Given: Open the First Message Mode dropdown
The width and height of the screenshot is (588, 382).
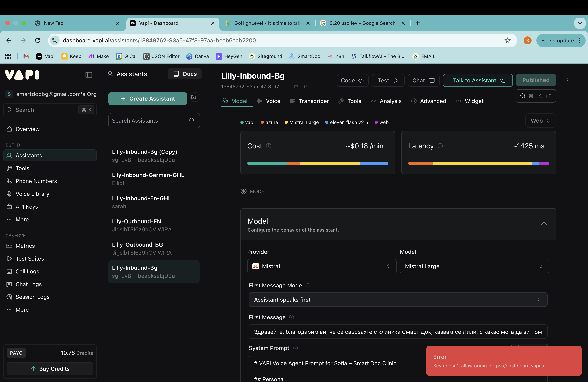Looking at the screenshot, I should 398,299.
